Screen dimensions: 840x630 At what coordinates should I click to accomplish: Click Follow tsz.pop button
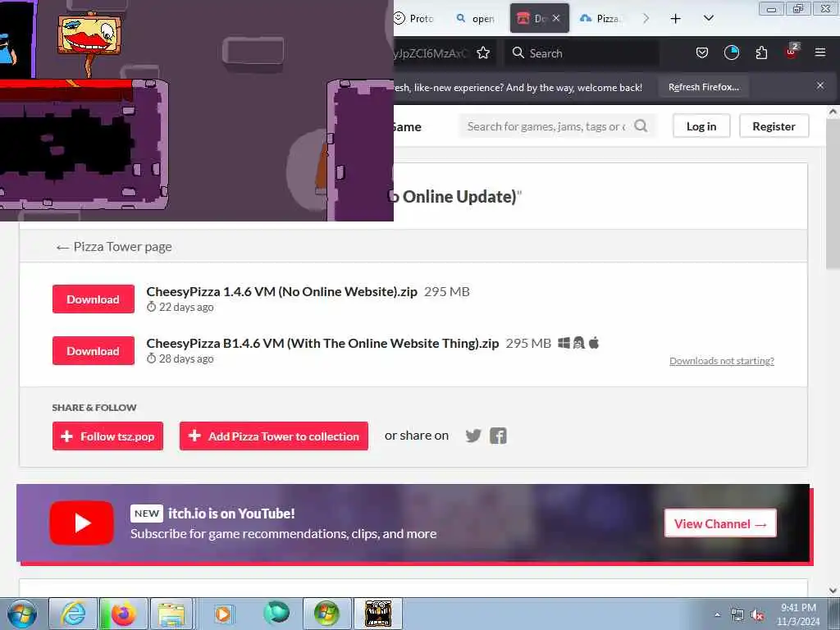click(x=107, y=436)
